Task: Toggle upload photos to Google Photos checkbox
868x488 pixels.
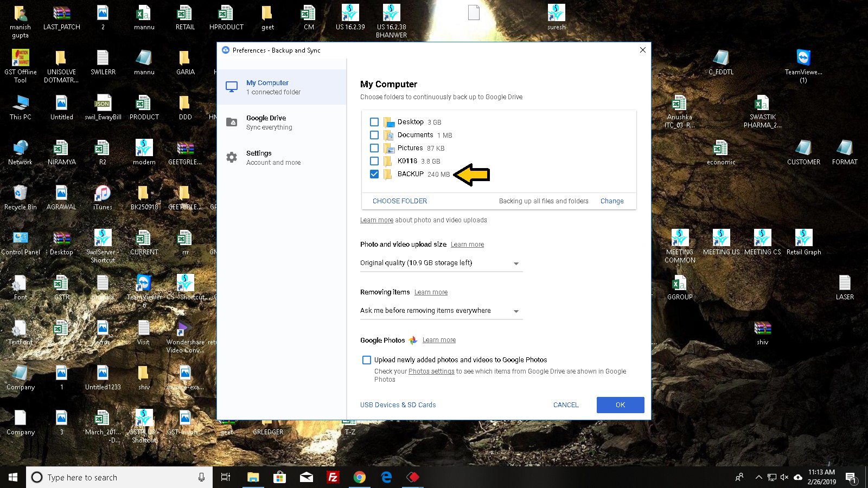Action: (367, 360)
